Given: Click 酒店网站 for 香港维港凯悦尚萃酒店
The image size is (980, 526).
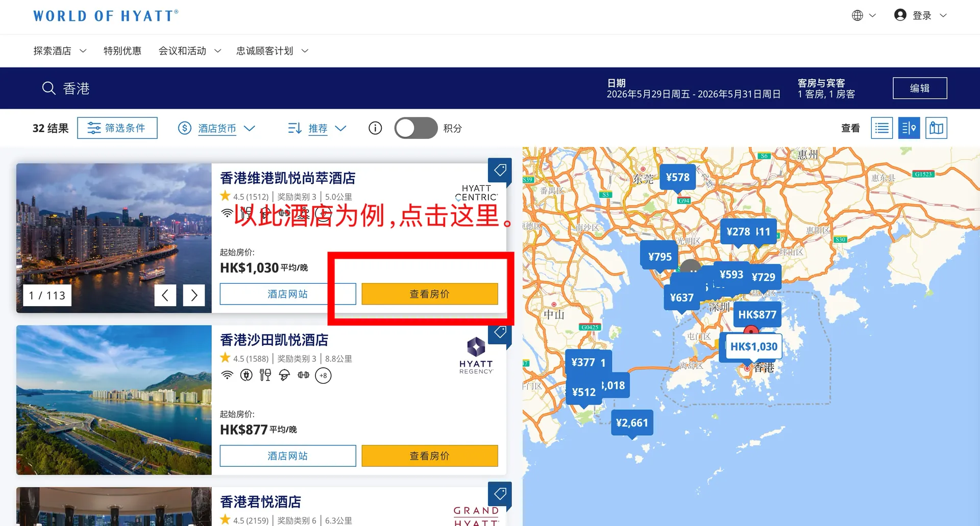Looking at the screenshot, I should point(288,294).
